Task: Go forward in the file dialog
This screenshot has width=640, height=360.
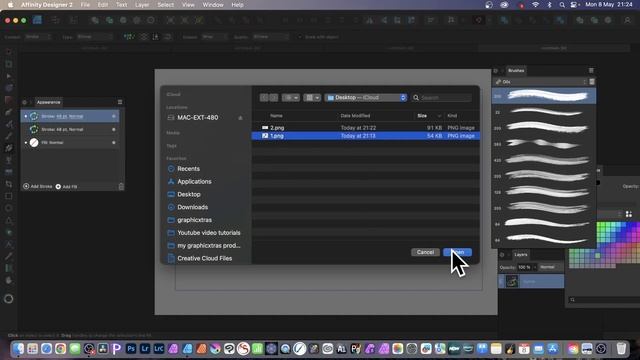Action: click(273, 98)
